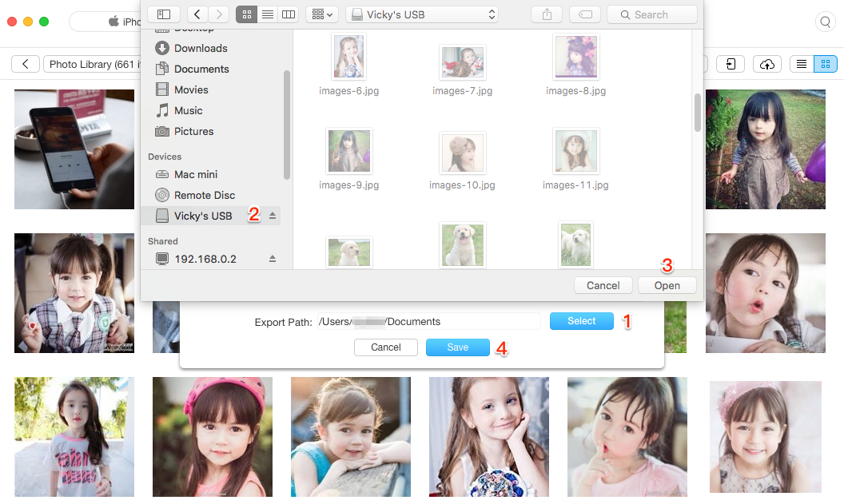844x504 pixels.
Task: Select images-6.jpg thumbnail
Action: pos(348,56)
